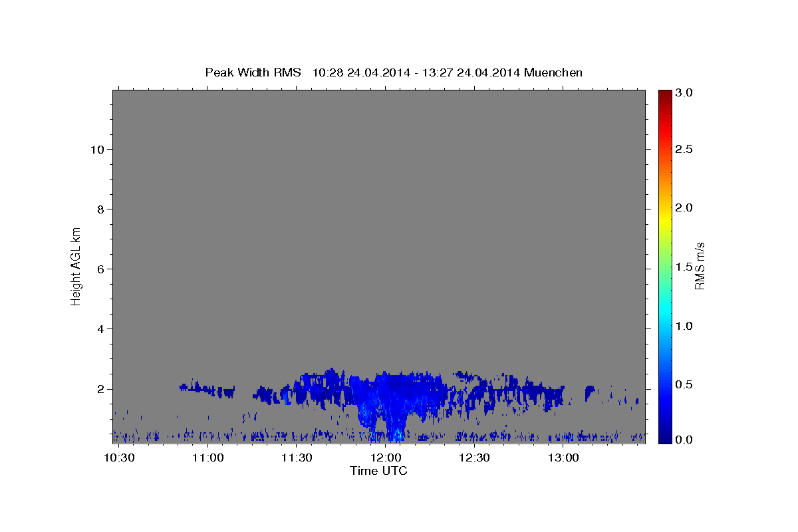Click the 'RMS m/s' colorbar label

pyautogui.click(x=700, y=265)
